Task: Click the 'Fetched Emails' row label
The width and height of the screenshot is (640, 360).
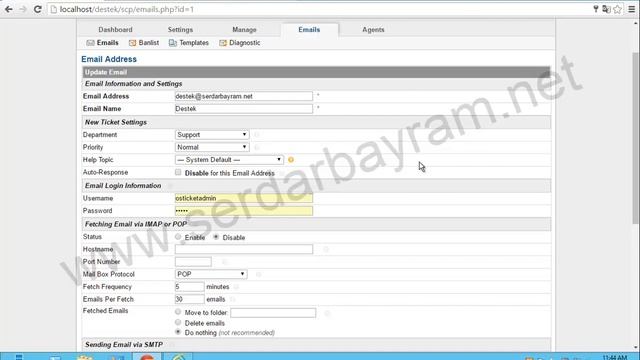Action: [105, 311]
